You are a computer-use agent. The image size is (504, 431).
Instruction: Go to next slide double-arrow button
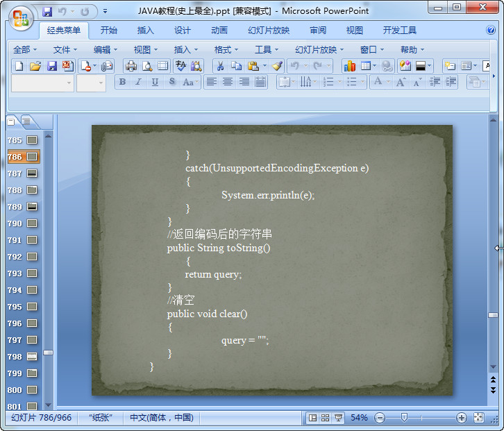tap(493, 390)
